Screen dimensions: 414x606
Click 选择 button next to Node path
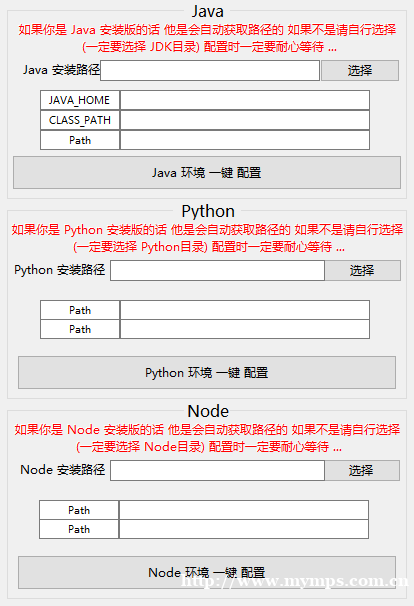tap(362, 470)
